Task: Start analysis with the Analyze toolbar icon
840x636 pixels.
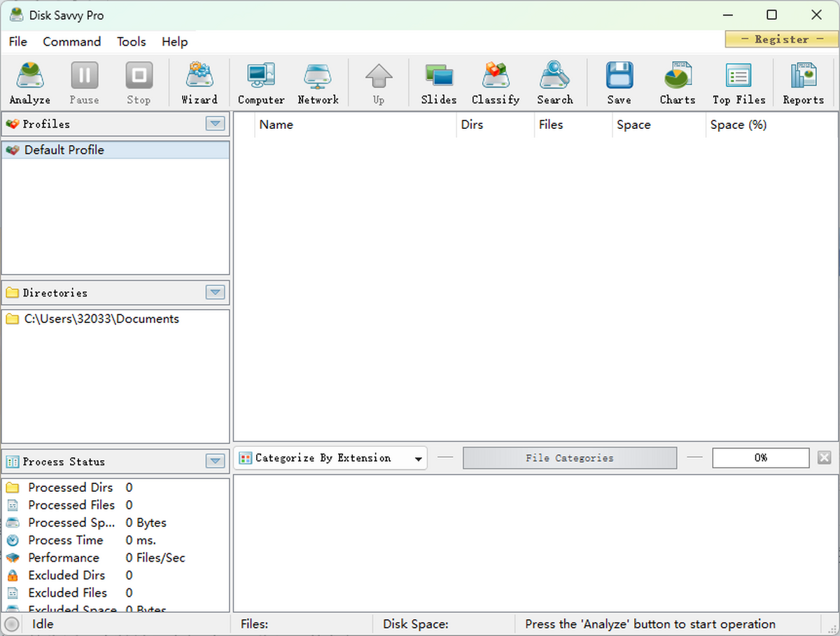Action: click(x=29, y=81)
